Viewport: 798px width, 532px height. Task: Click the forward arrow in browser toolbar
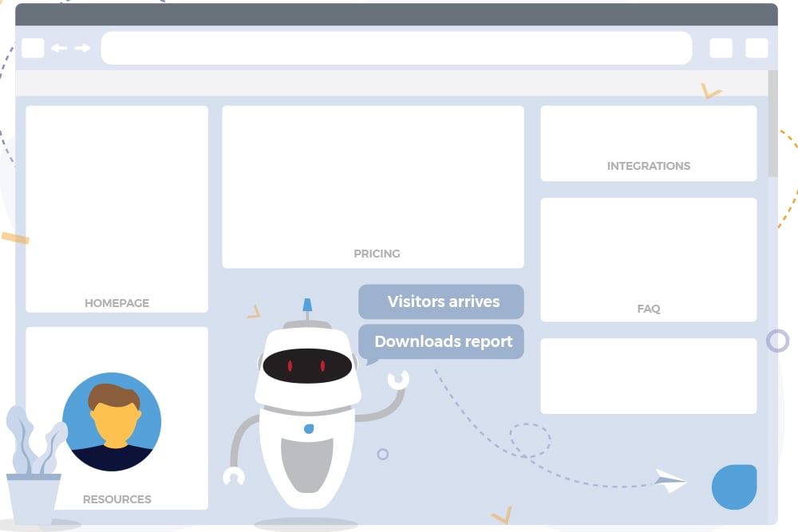[x=82, y=48]
